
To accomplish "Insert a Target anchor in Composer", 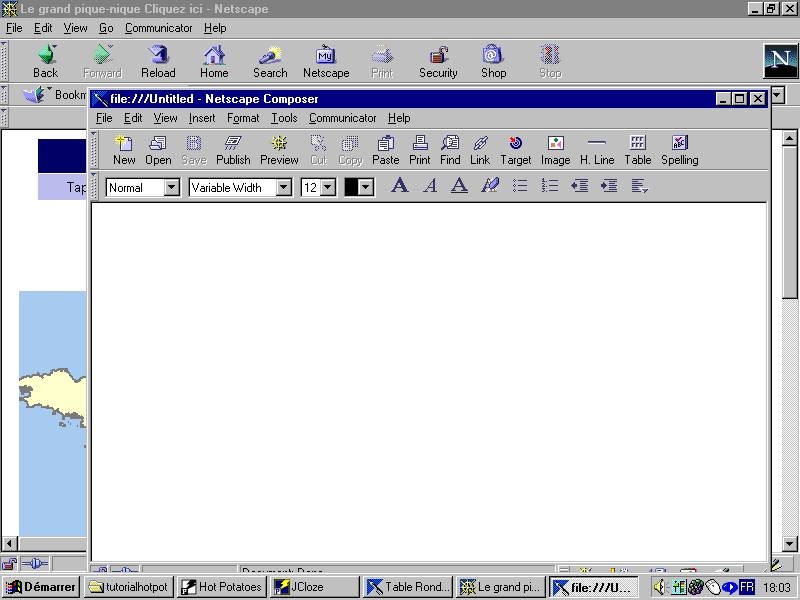I will coord(516,151).
